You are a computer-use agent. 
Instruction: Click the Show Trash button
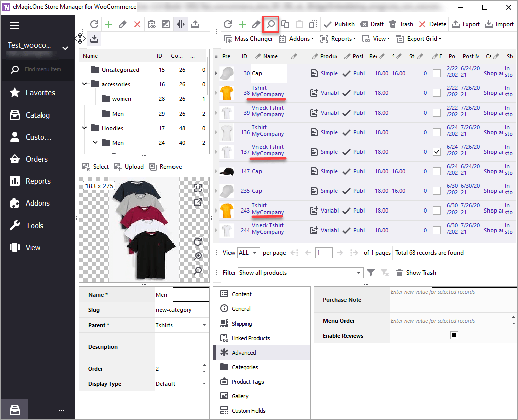pos(415,273)
